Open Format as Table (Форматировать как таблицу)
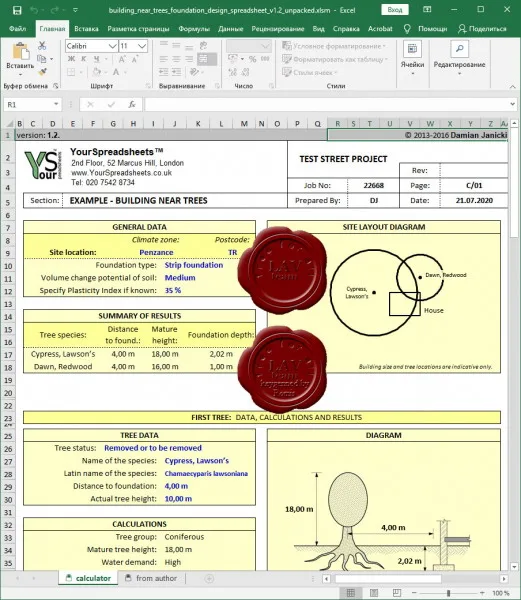521x600 pixels. 335,59
